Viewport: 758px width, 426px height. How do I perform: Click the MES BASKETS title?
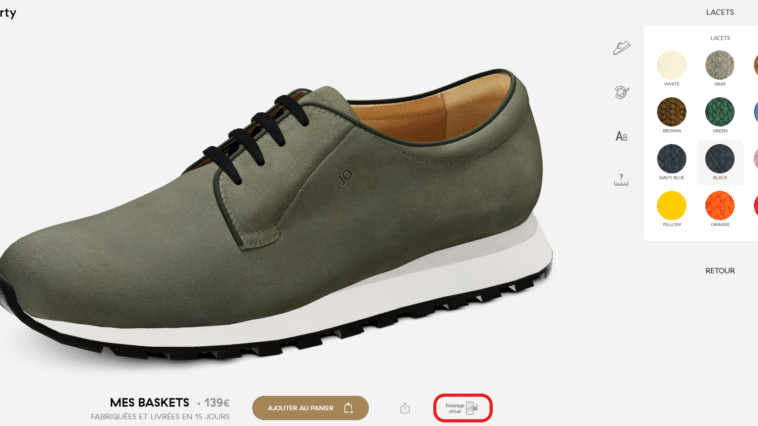149,402
